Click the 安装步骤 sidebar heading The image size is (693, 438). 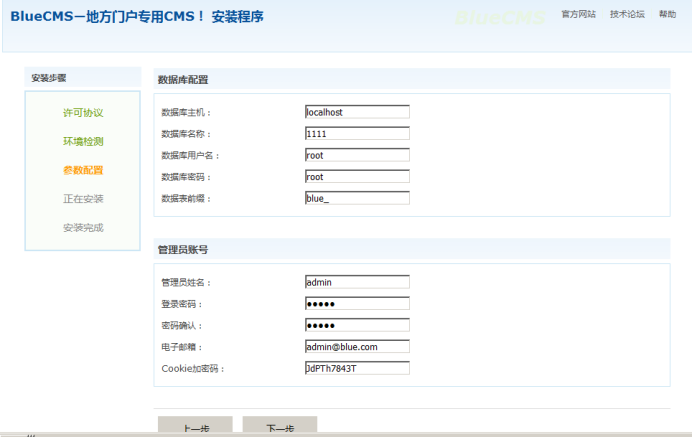click(x=49, y=78)
